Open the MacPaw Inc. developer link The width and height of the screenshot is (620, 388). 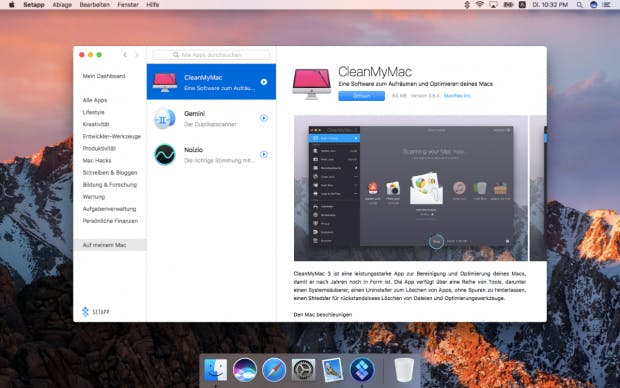pyautogui.click(x=457, y=96)
